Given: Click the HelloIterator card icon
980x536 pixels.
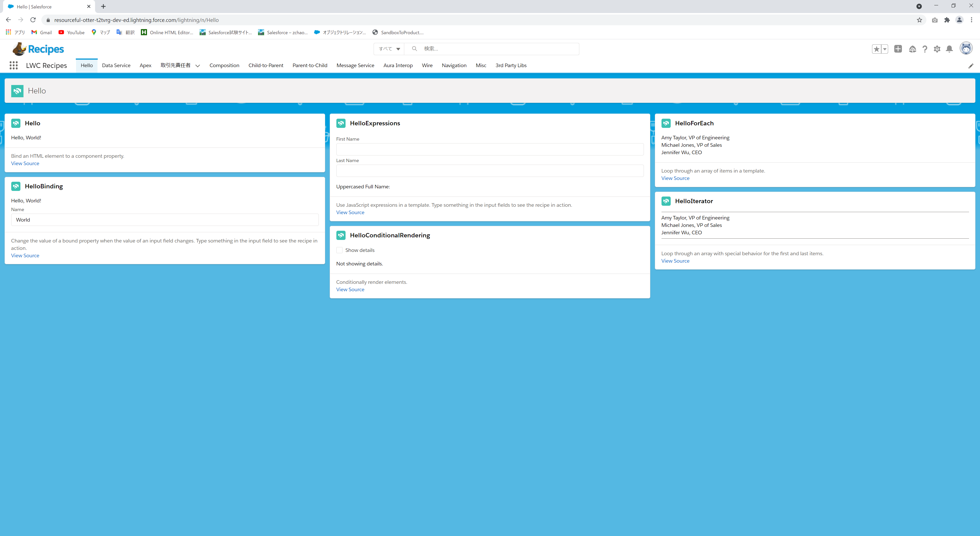Looking at the screenshot, I should tap(666, 201).
